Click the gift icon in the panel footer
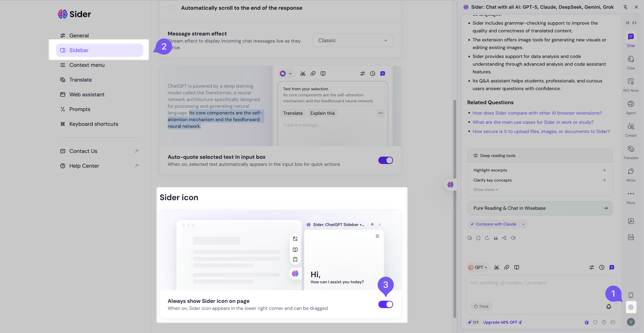 (x=586, y=322)
